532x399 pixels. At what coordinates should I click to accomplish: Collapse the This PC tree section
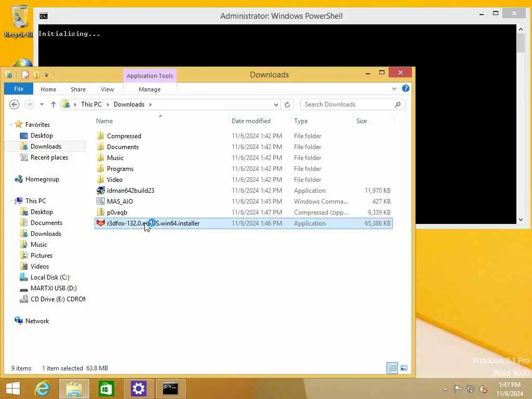click(11, 201)
